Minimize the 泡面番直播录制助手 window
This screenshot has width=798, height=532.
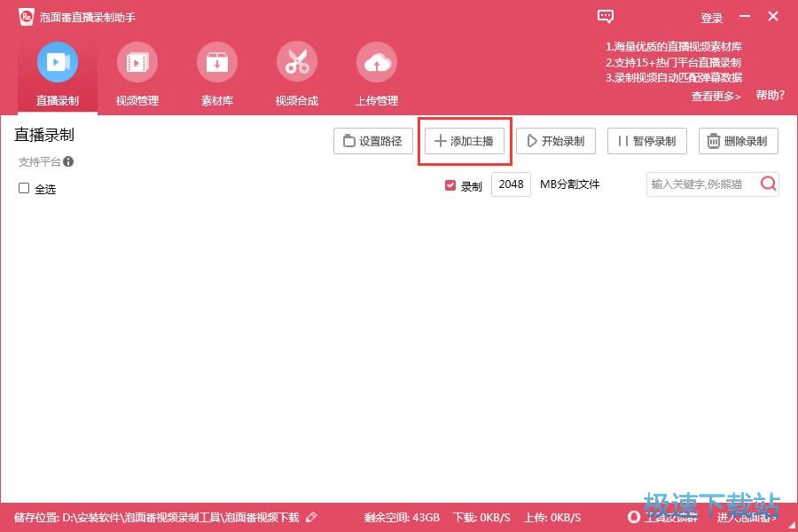click(x=745, y=16)
